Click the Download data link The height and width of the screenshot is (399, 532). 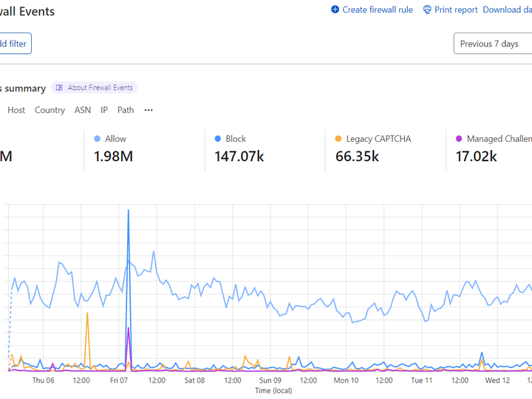(x=507, y=10)
